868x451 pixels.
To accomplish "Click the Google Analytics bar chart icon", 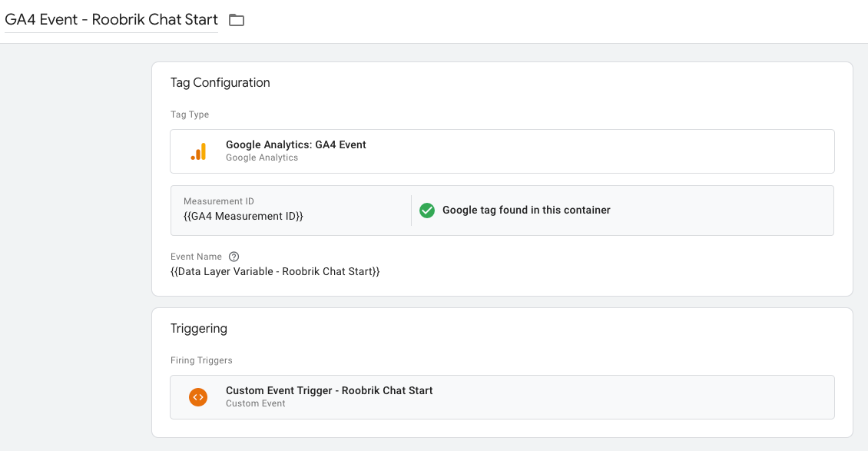I will coord(198,151).
